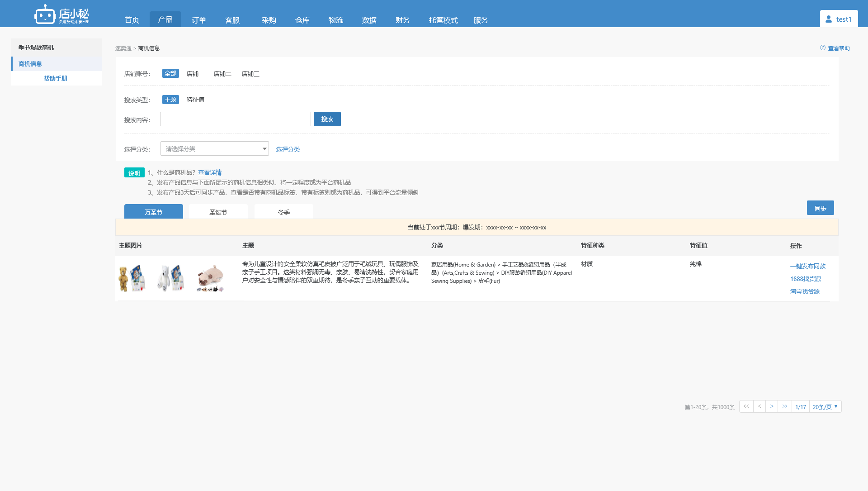
Task: Select 店铺二 store account filter
Action: (222, 74)
